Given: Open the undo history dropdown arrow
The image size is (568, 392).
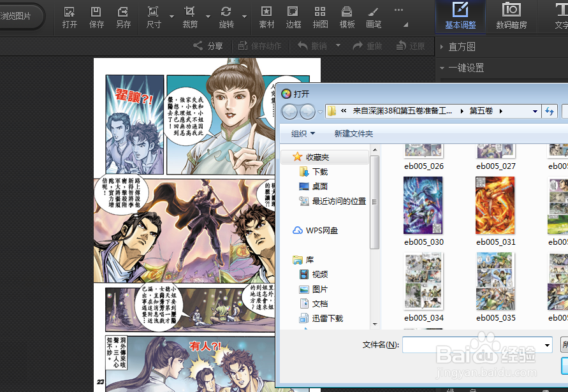Looking at the screenshot, I should click(338, 46).
